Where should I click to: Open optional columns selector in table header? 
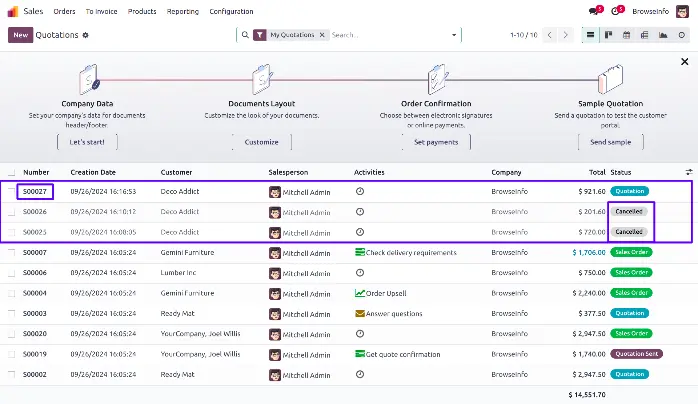pos(688,172)
